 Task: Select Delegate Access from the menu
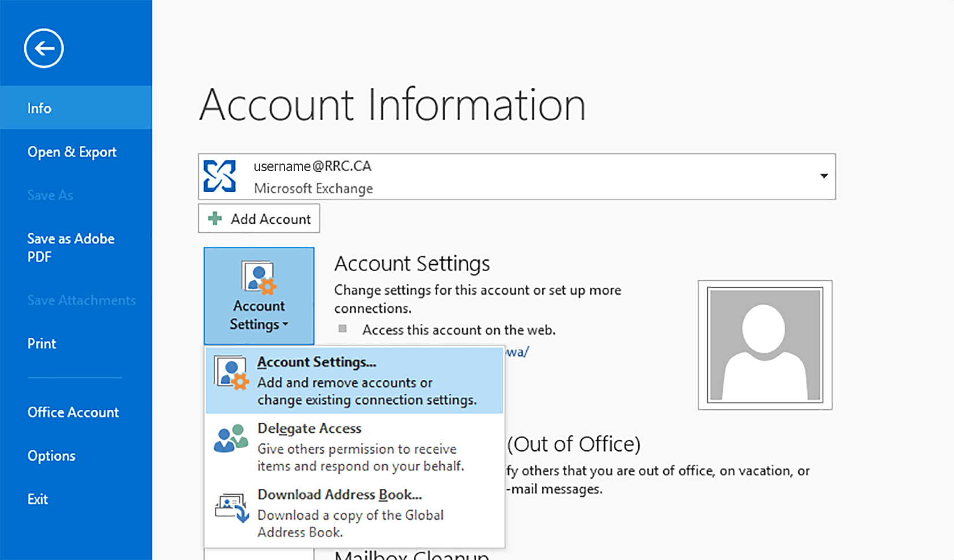point(309,428)
